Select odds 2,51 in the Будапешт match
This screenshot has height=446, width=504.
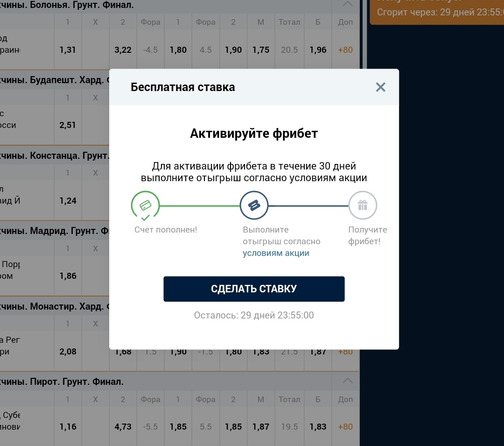(x=68, y=125)
